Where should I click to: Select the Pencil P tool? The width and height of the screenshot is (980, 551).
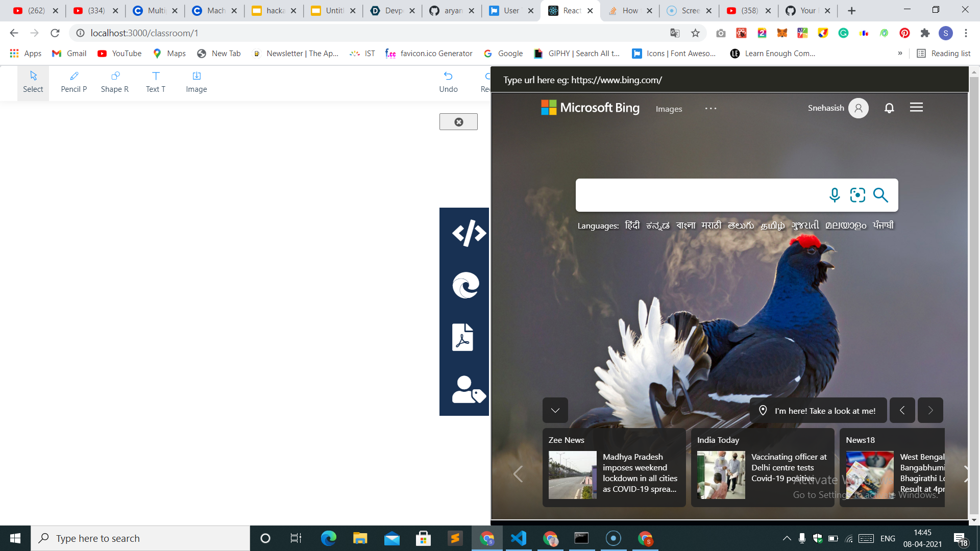click(x=73, y=82)
